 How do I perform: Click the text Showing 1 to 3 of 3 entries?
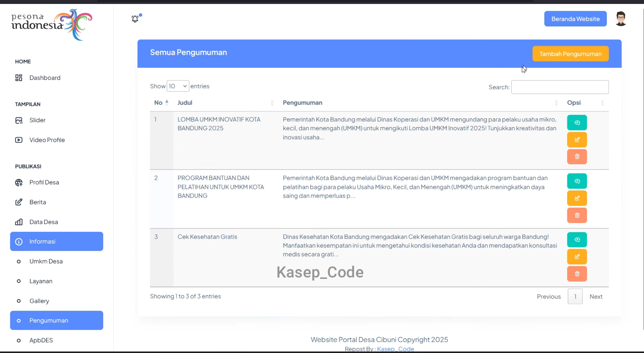pyautogui.click(x=185, y=296)
